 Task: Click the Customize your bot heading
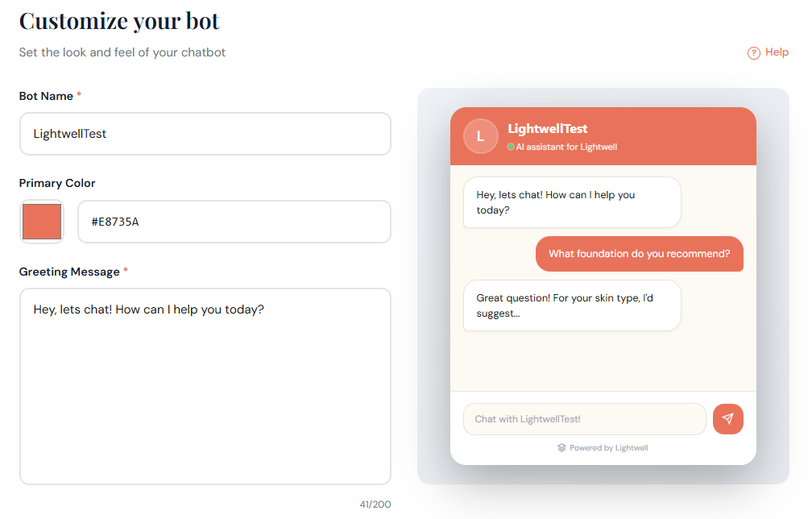118,20
